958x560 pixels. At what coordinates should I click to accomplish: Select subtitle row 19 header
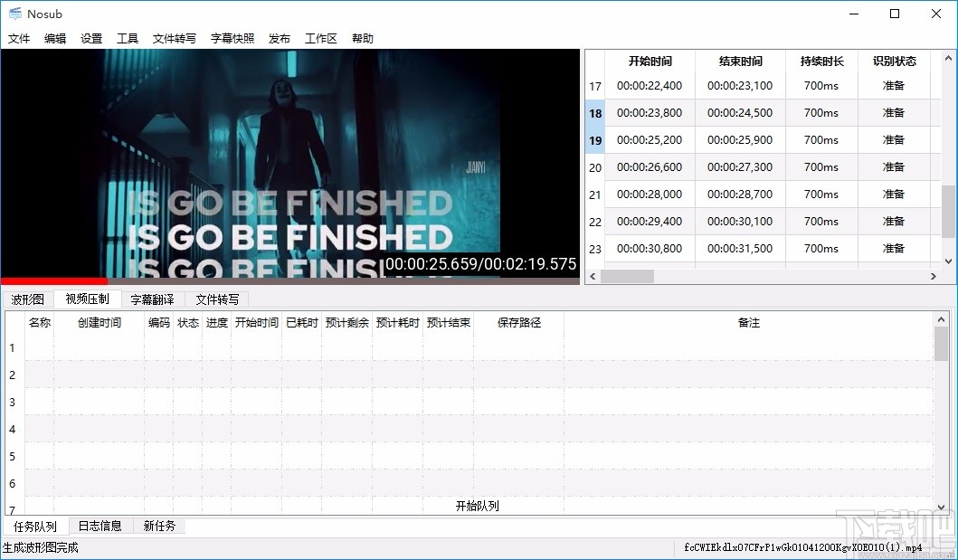pos(595,140)
